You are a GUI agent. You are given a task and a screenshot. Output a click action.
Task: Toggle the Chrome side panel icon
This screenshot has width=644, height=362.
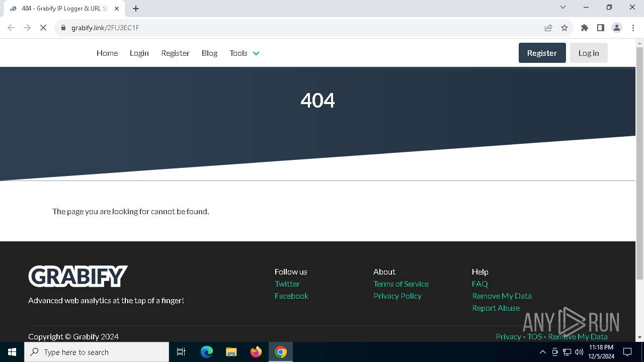601,28
